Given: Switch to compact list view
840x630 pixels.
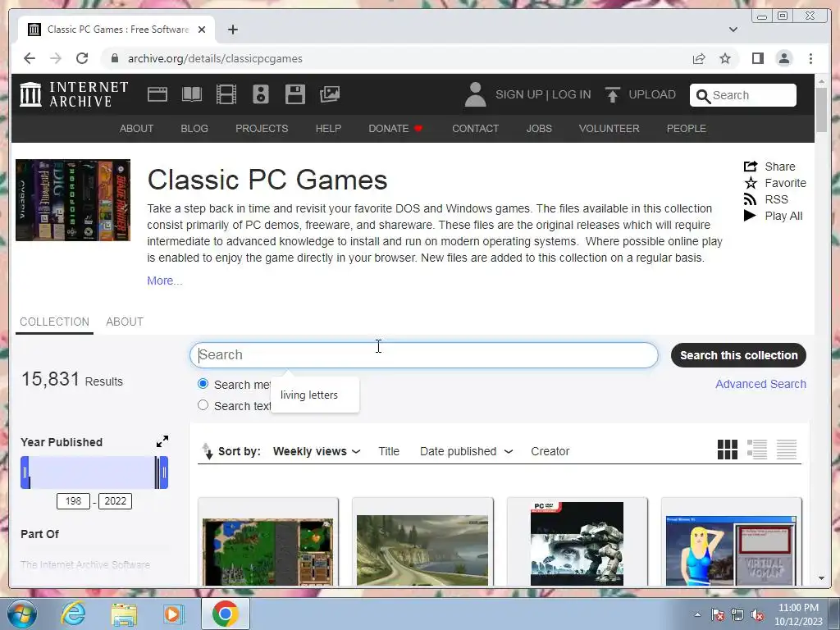Looking at the screenshot, I should point(787,450).
